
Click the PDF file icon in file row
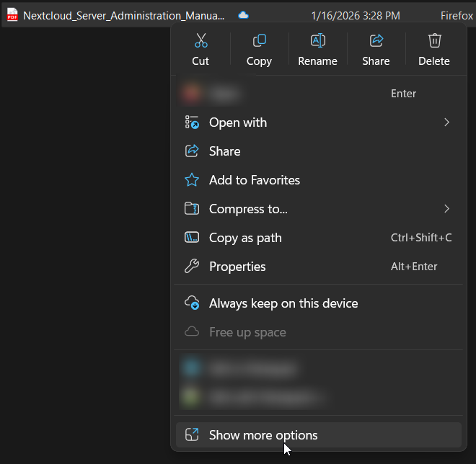pos(12,14)
